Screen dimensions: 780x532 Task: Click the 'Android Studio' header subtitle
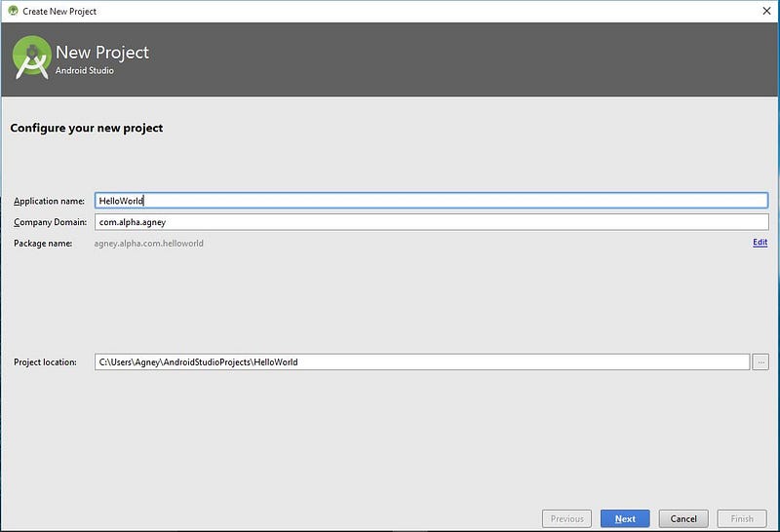[85, 70]
